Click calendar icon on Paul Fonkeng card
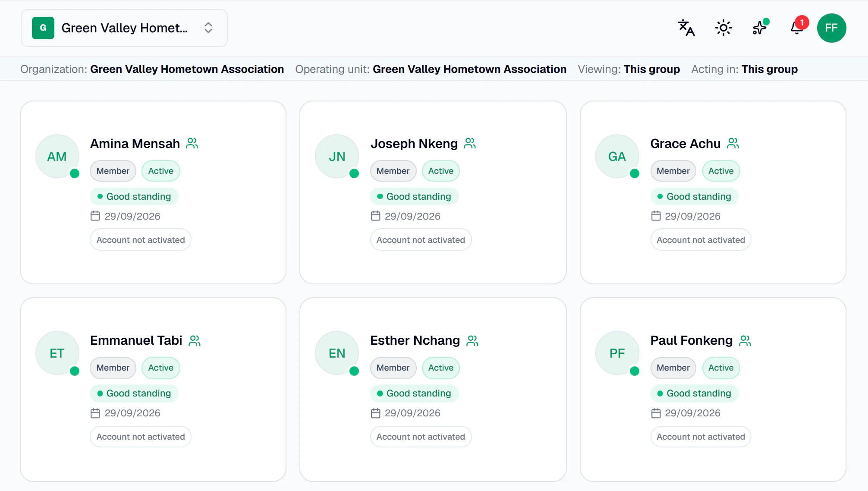The image size is (868, 491). 656,413
